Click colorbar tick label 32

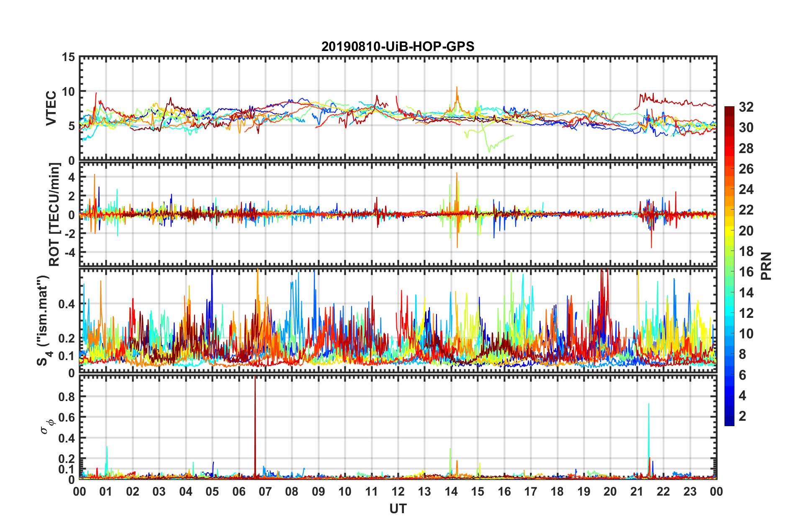(x=746, y=107)
